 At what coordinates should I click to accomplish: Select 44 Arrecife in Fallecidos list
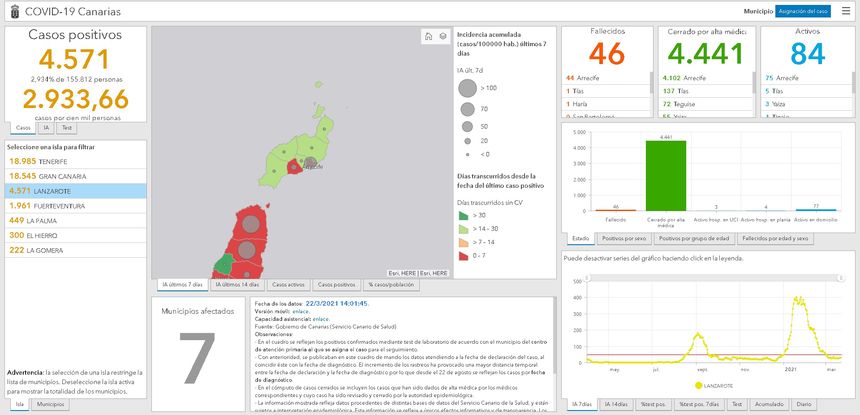click(606, 78)
